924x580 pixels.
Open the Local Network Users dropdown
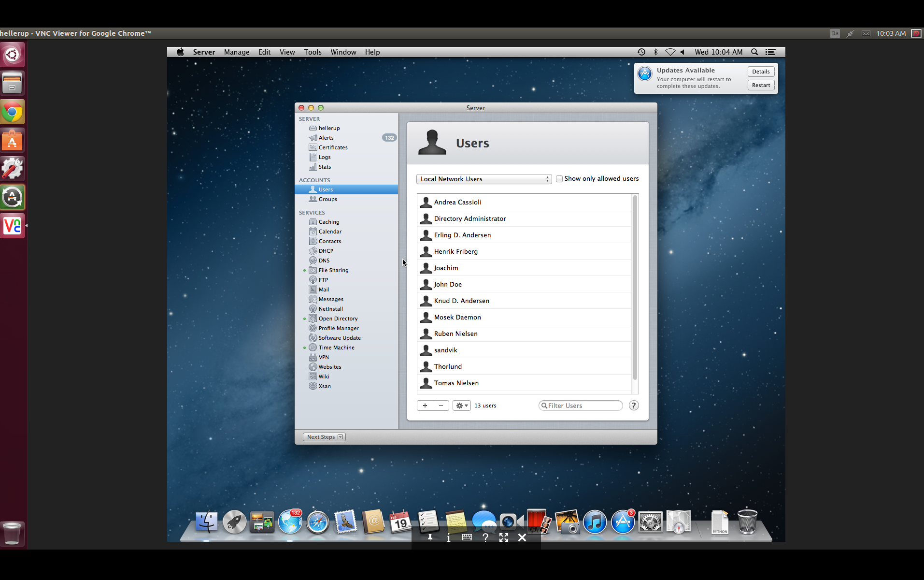click(483, 179)
